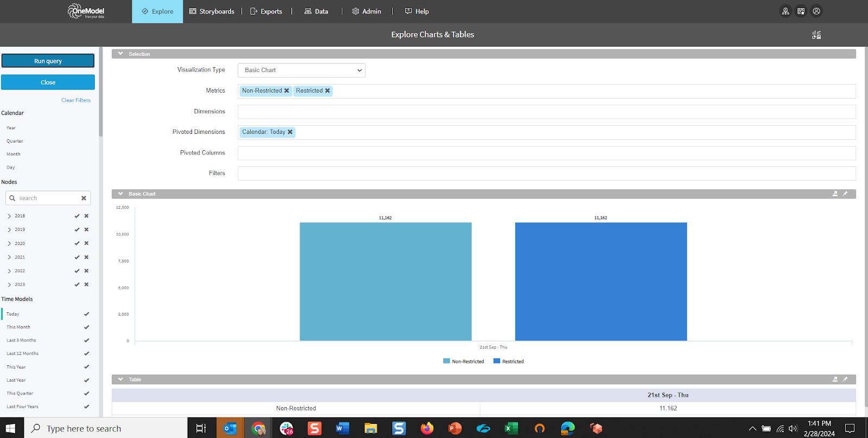
Task: Exclude the 2020 node with its X icon
Action: pyautogui.click(x=86, y=243)
